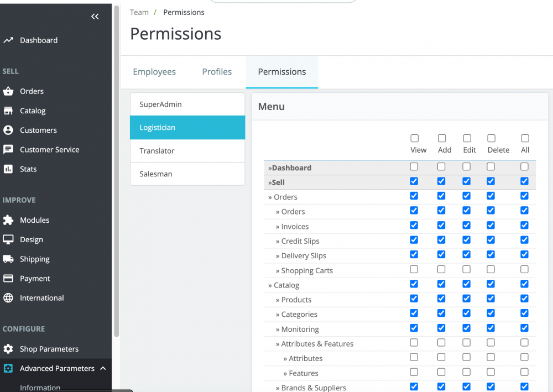Click the sidebar vertical scrollbar
The width and height of the screenshot is (553, 392).
(116, 166)
